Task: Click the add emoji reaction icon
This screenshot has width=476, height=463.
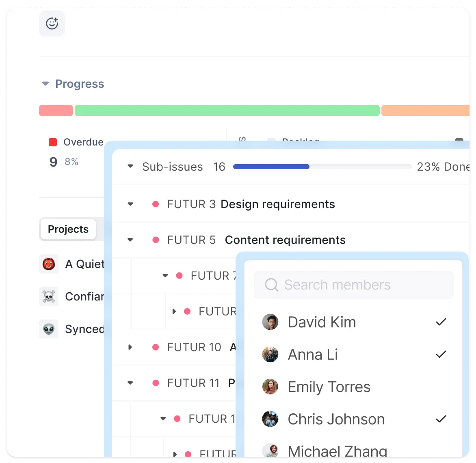Action: [52, 24]
